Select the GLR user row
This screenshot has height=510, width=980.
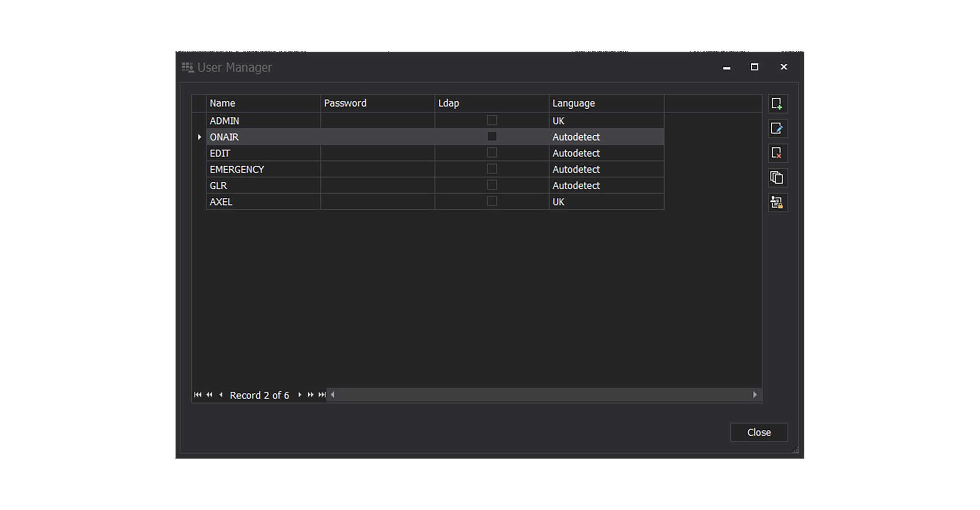(262, 186)
